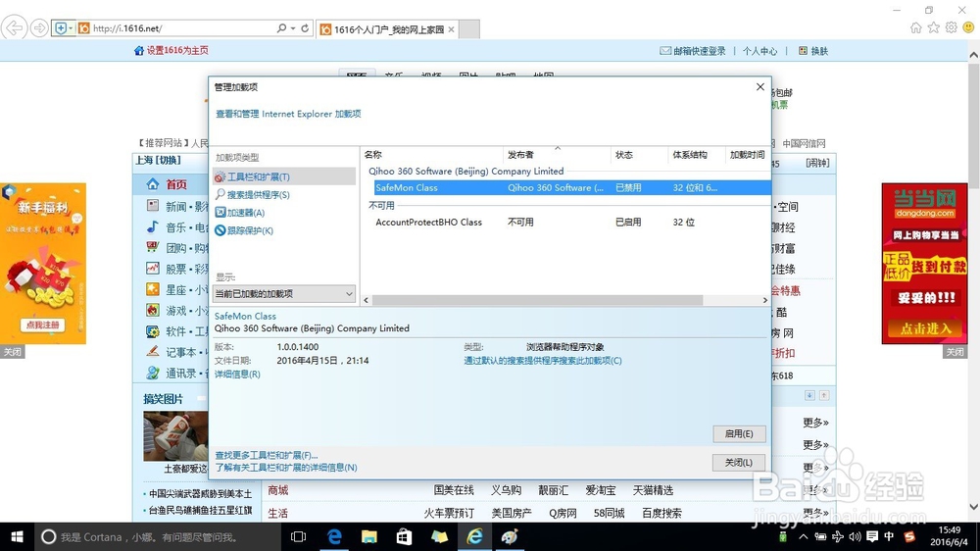Click the left ad banner register button
The width and height of the screenshot is (980, 551).
pos(42,325)
